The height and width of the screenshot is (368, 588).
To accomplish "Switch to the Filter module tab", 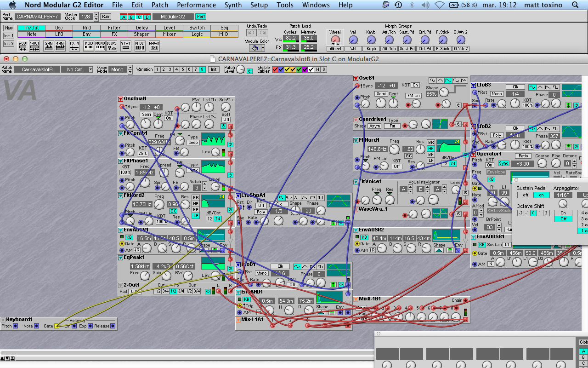I will [114, 28].
